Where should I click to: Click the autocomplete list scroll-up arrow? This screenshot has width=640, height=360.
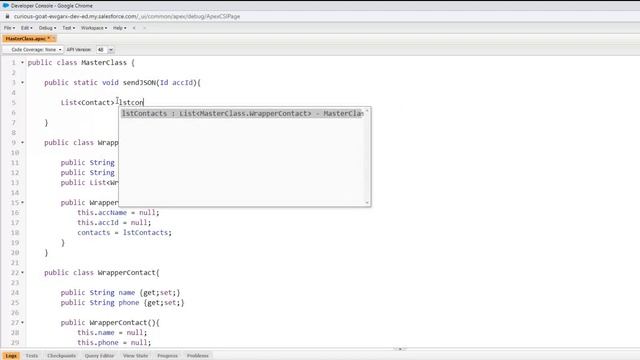(367, 111)
